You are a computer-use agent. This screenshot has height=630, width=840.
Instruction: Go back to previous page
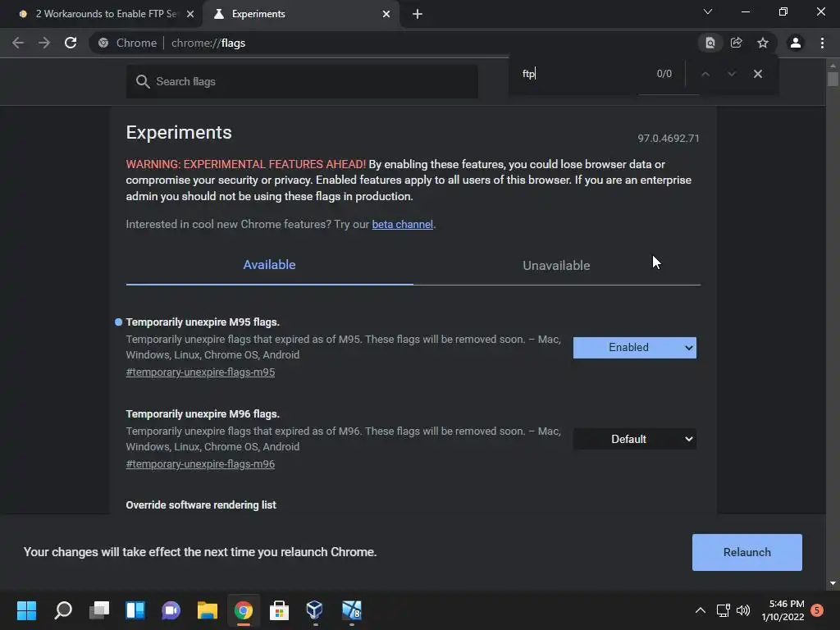(x=18, y=43)
